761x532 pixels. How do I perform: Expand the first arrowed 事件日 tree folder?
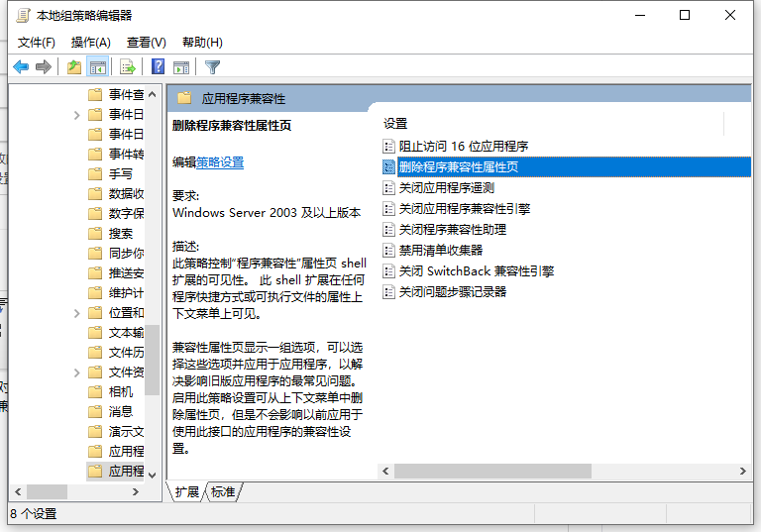point(77,115)
